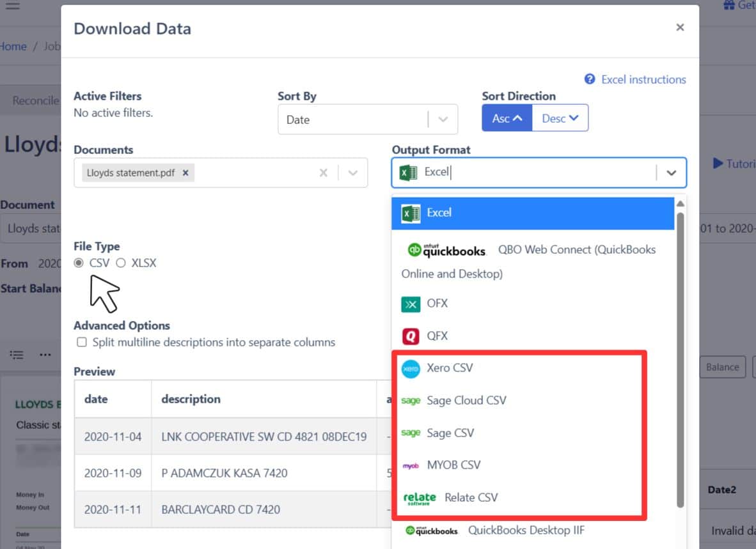The width and height of the screenshot is (756, 549).
Task: Click the output format list scrollbar
Action: [681, 360]
